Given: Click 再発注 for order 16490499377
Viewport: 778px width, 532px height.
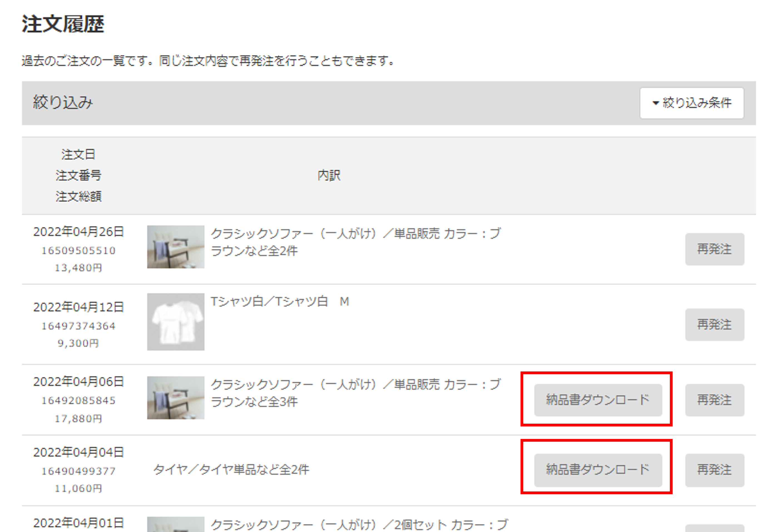Looking at the screenshot, I should [714, 470].
